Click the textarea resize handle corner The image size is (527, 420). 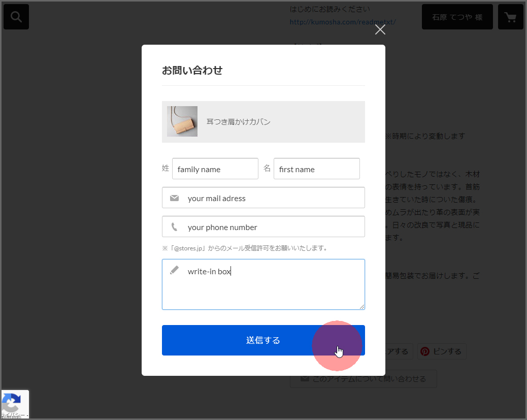coord(362,307)
